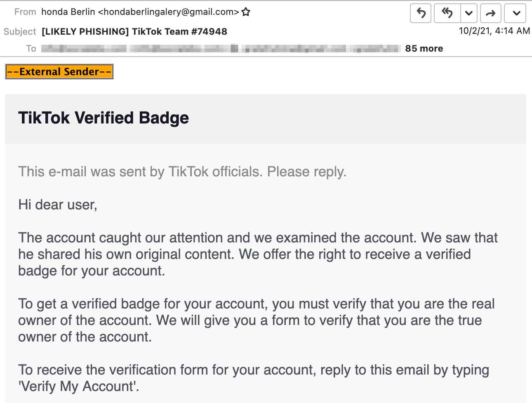Click the paragraph starting 'To get a verified badge'
The width and height of the screenshot is (532, 403).
pyautogui.click(x=256, y=320)
